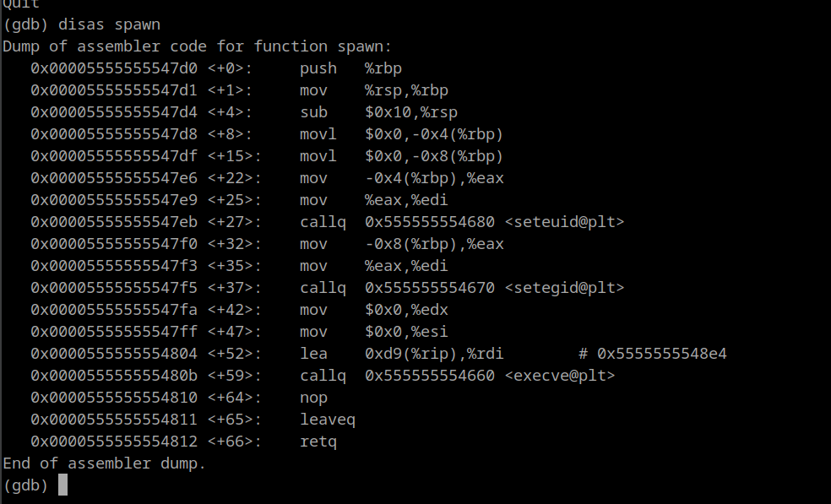The height and width of the screenshot is (504, 831).
Task: Click the '# 0x5555555548e4' comment
Action: (652, 354)
